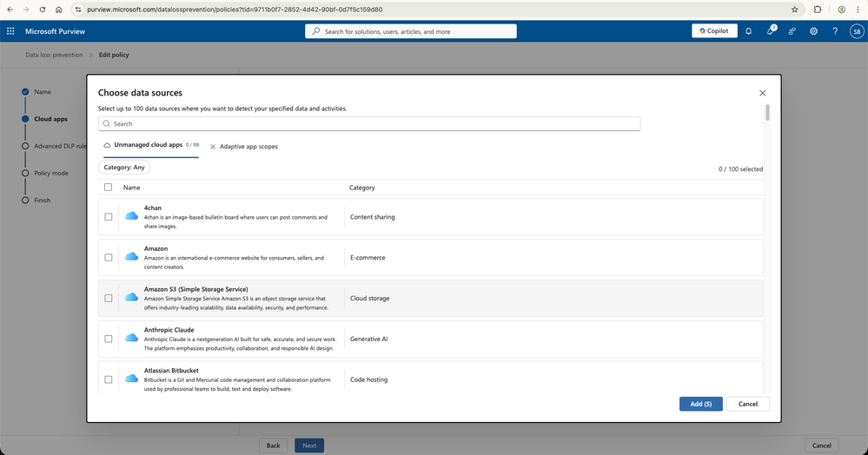868x455 pixels.
Task: Click the Adaptive app scopes tab icon
Action: tap(213, 147)
